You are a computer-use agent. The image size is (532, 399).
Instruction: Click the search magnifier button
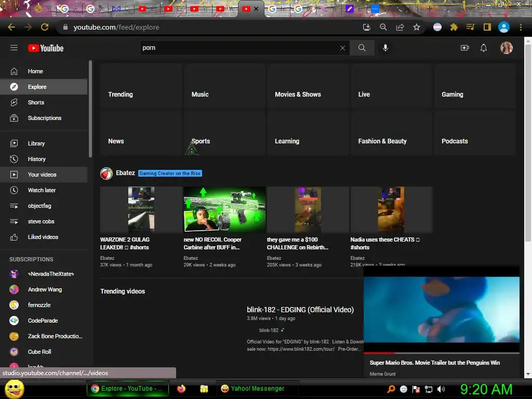[362, 48]
